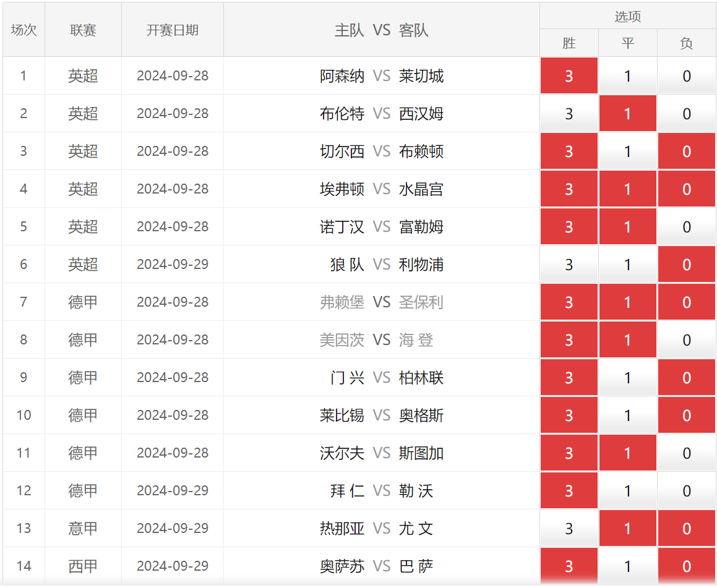The width and height of the screenshot is (717, 588).
Task: Deselect draw option 1 for 美因茨 vs 海登
Action: click(627, 340)
